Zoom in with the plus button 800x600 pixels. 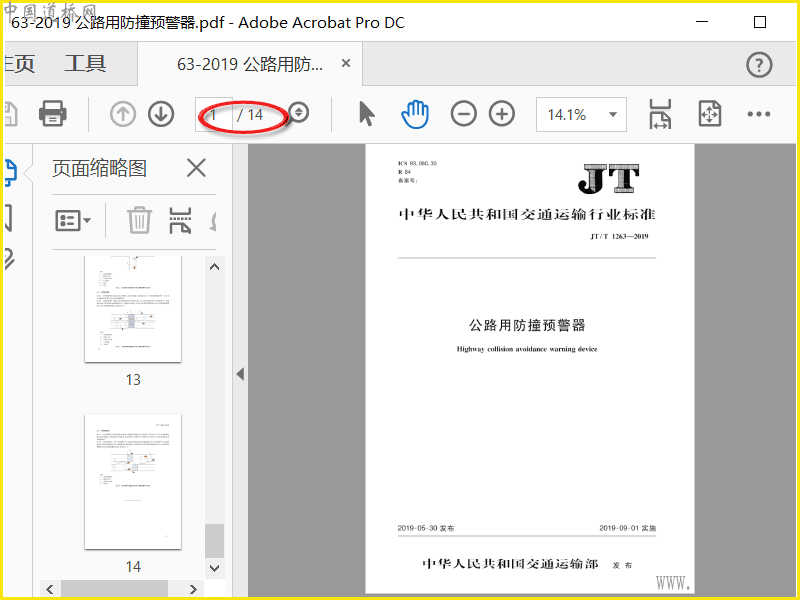click(502, 114)
